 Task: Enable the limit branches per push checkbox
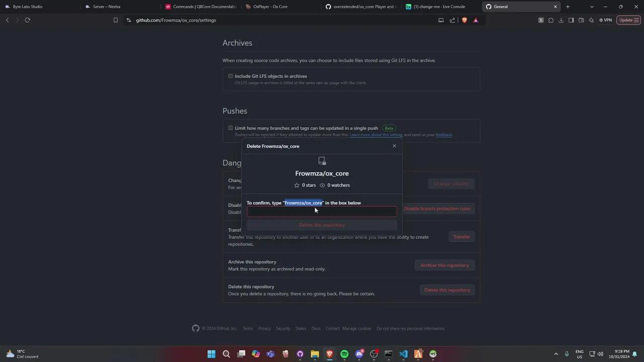[230, 128]
